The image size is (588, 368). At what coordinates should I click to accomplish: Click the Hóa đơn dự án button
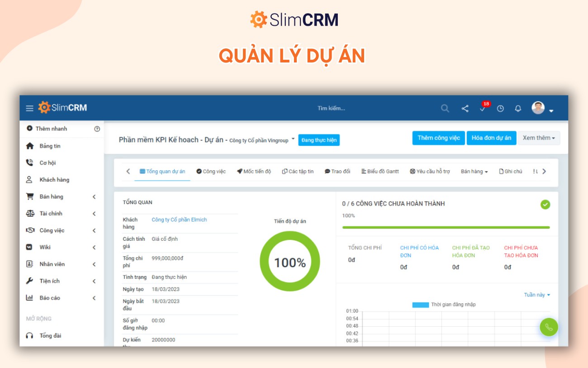pos(491,138)
